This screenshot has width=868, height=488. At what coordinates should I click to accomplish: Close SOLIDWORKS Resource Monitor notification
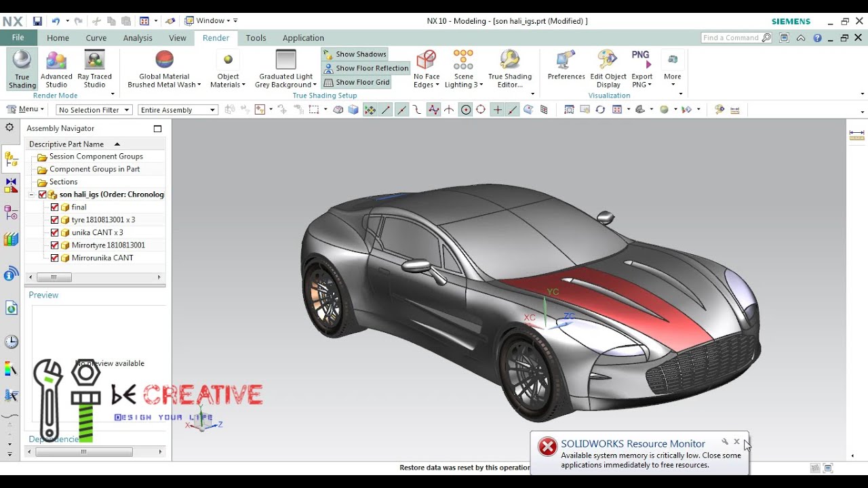(736, 441)
